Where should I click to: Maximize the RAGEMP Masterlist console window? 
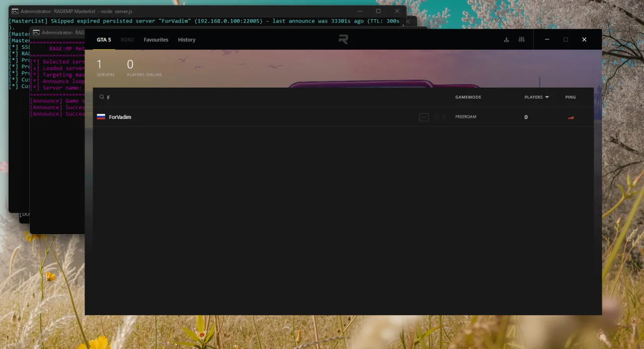[378, 11]
